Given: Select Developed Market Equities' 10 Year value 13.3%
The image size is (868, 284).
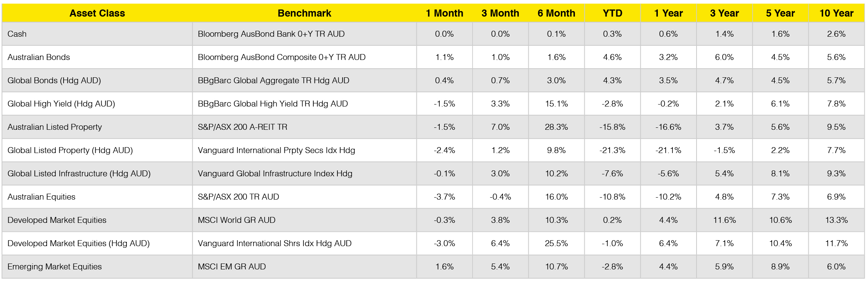Looking at the screenshot, I should [x=836, y=220].
